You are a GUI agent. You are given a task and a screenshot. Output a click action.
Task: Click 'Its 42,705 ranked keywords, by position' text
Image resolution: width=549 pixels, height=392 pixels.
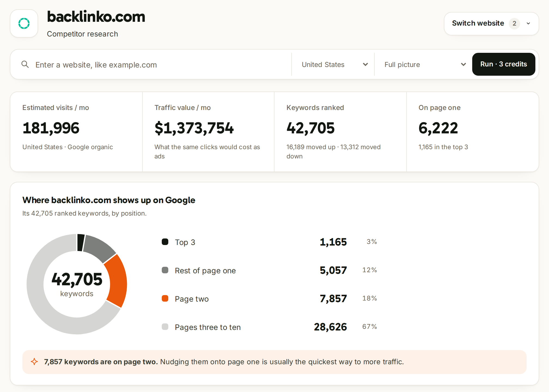[84, 213]
